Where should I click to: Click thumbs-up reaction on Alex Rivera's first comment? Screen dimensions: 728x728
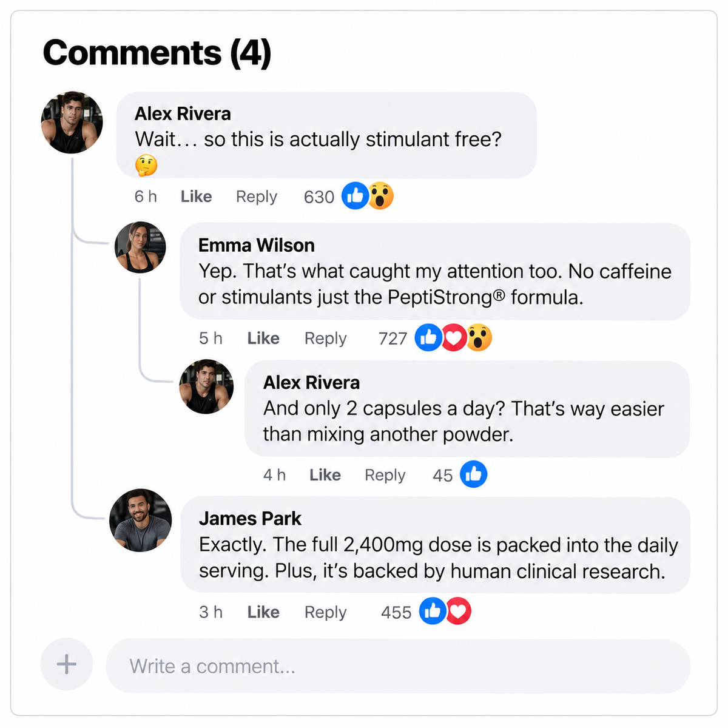pos(356,195)
